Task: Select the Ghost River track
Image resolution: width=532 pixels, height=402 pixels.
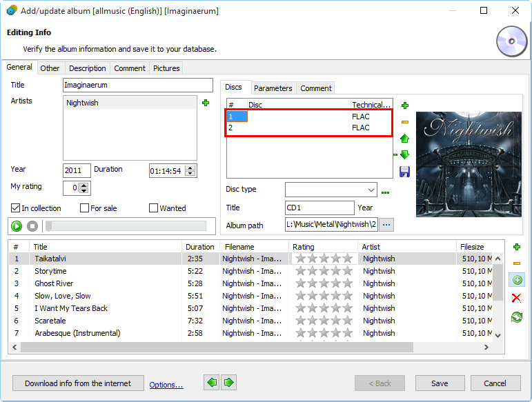Action: (x=250, y=283)
